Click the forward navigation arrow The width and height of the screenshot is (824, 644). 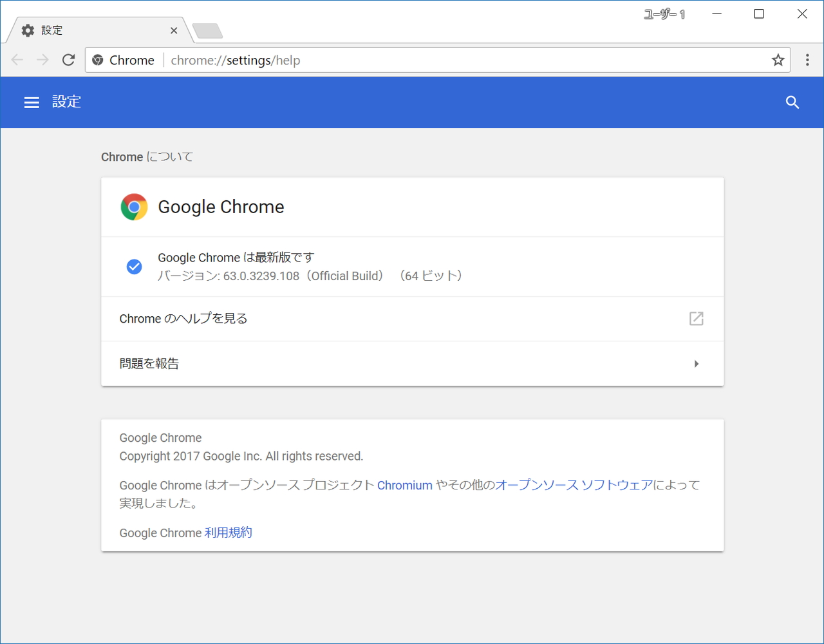[42, 59]
